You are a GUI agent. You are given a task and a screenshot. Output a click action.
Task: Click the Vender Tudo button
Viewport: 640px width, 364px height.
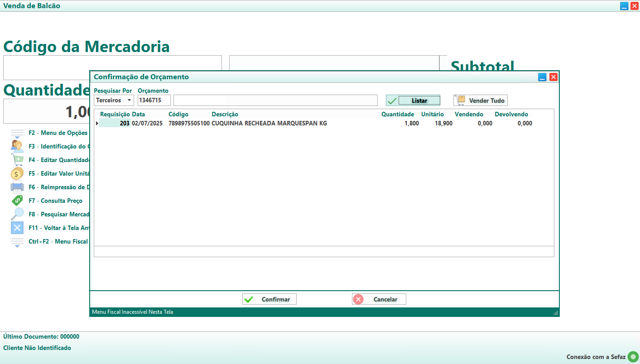(x=481, y=100)
